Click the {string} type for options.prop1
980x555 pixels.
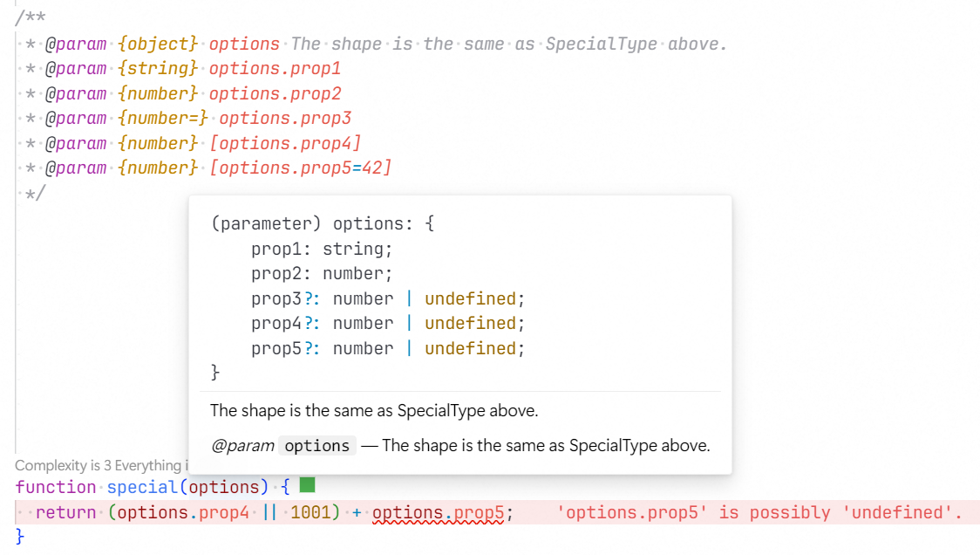pos(160,68)
